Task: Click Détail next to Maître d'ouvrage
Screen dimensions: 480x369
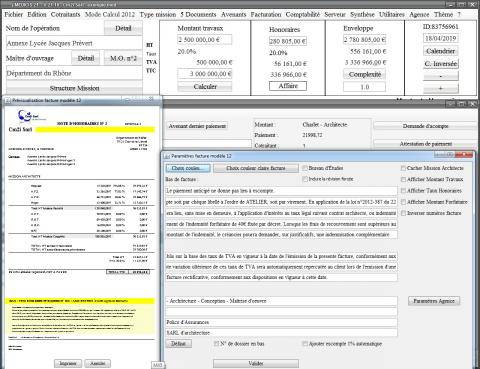Action: click(x=86, y=58)
